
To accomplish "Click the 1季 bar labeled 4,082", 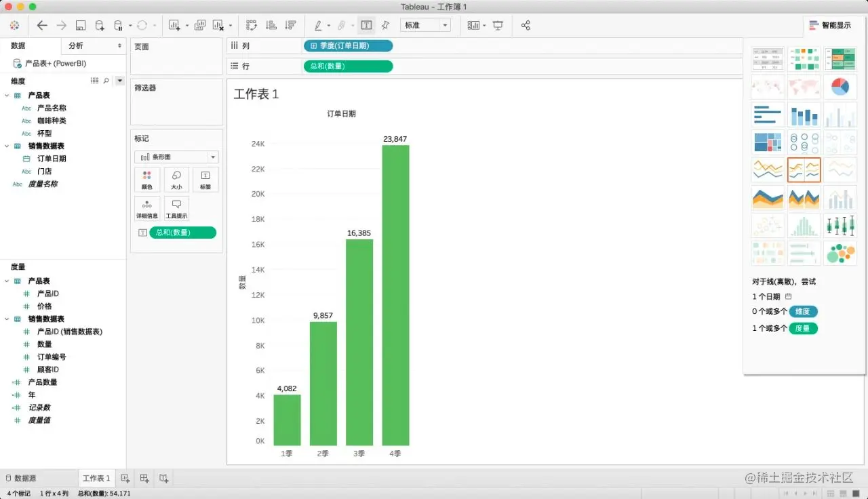I will point(287,420).
